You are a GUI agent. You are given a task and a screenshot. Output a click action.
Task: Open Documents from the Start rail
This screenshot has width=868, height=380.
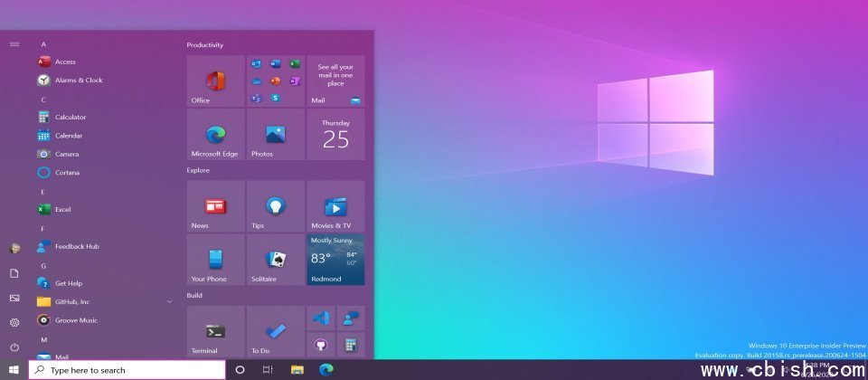point(15,273)
